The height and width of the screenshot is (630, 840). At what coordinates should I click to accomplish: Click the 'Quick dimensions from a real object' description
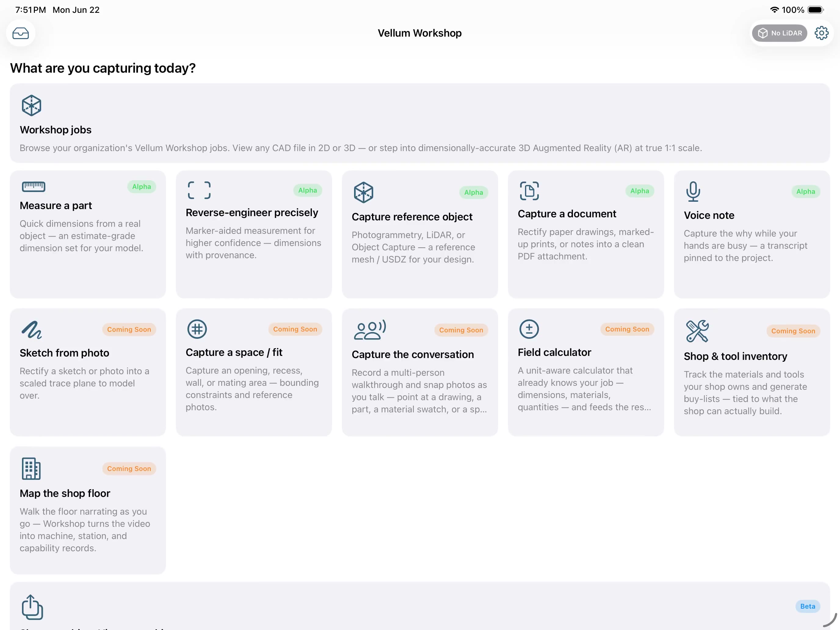pyautogui.click(x=81, y=236)
